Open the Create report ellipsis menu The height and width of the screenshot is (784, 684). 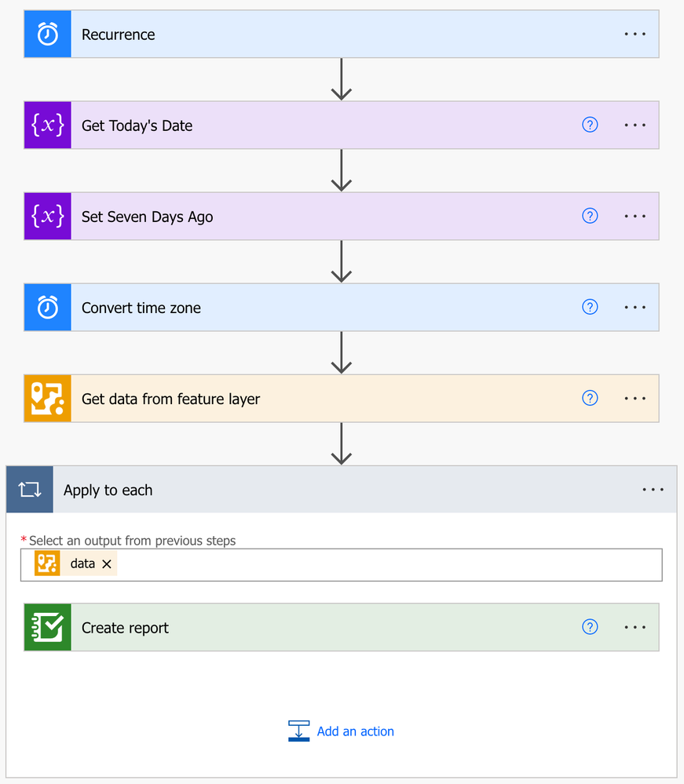(x=635, y=628)
